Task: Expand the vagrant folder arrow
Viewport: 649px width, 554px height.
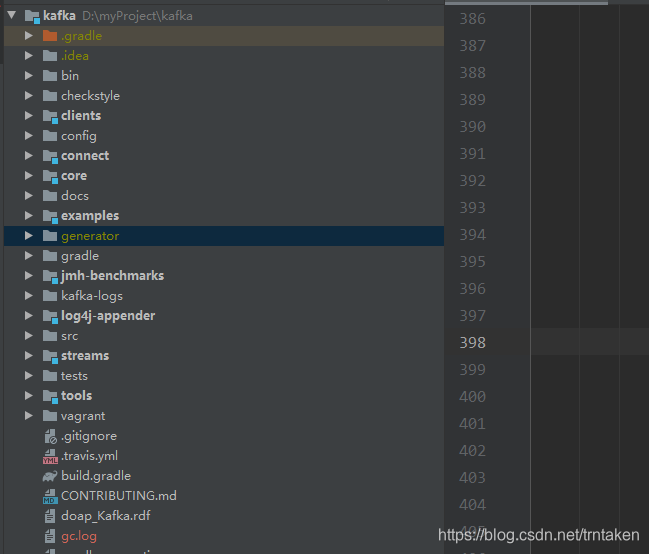Action: (29, 415)
